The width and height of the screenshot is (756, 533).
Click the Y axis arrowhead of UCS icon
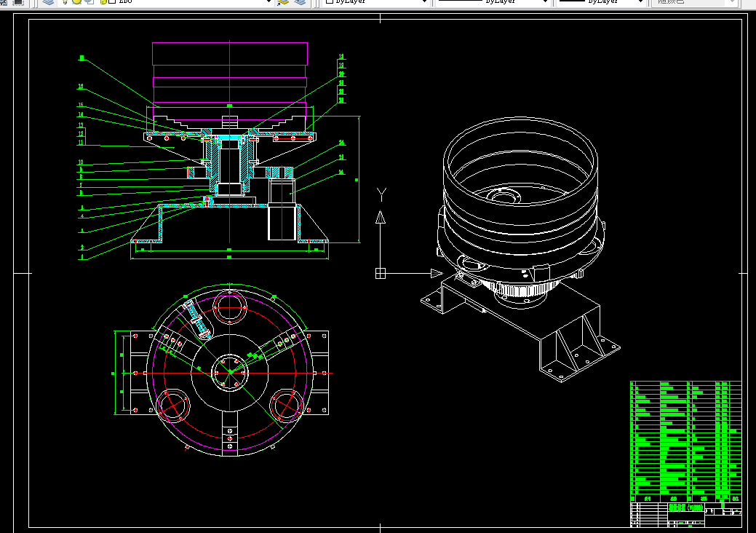pyautogui.click(x=381, y=217)
